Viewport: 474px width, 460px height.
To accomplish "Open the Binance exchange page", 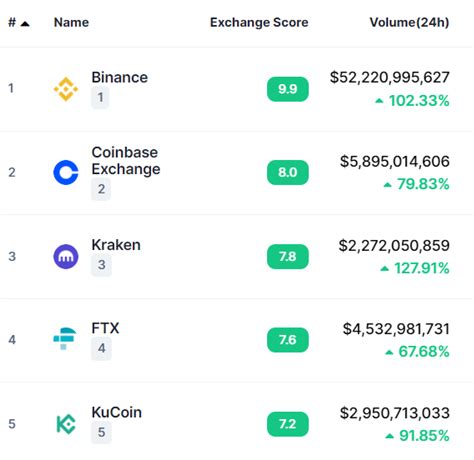I will click(120, 77).
